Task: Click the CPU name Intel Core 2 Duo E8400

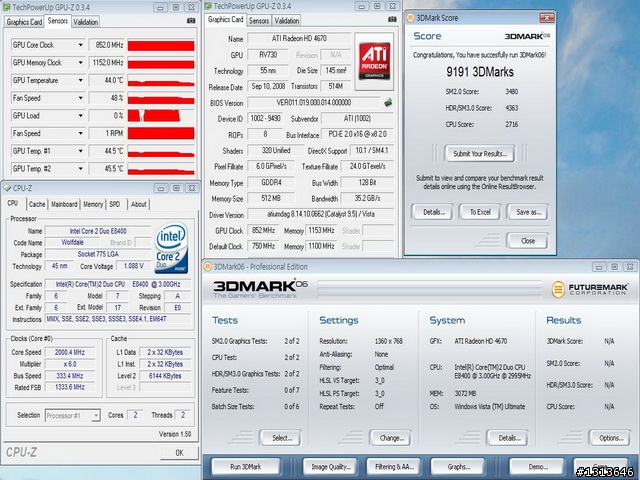Action: [98, 231]
